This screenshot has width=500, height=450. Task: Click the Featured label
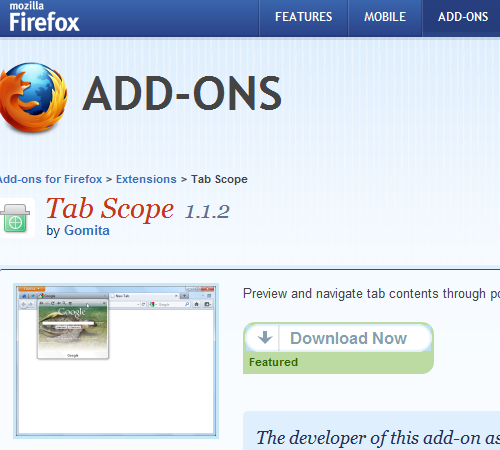[x=273, y=362]
